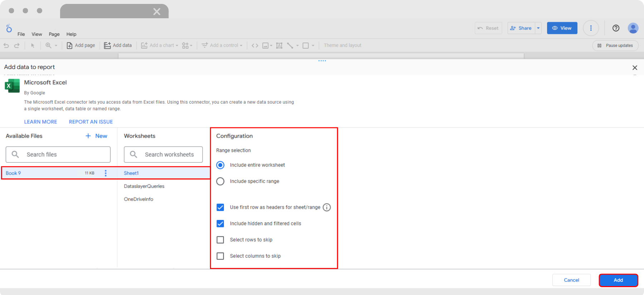Toggle Use first row as headers checkbox
644x295 pixels.
tap(220, 207)
